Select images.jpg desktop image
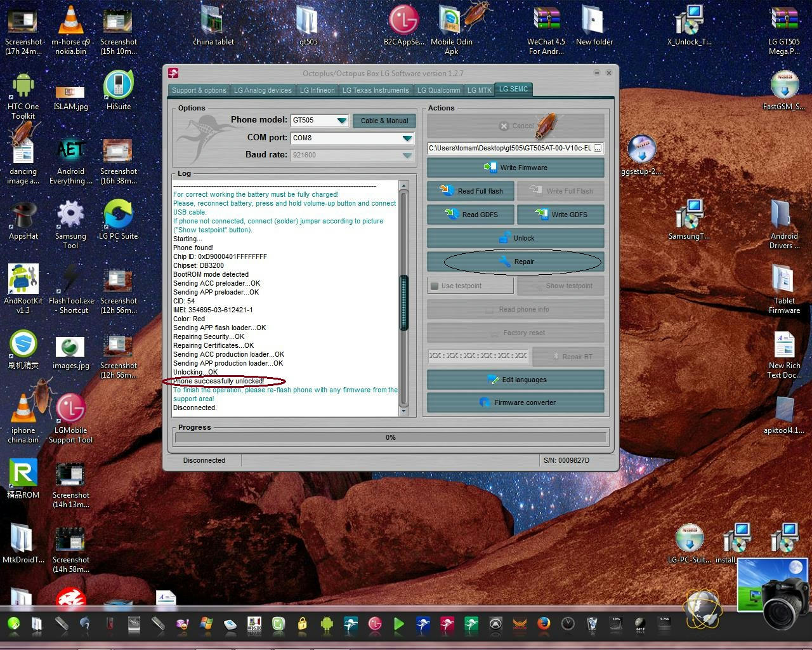Image resolution: width=812 pixels, height=650 pixels. pos(71,352)
